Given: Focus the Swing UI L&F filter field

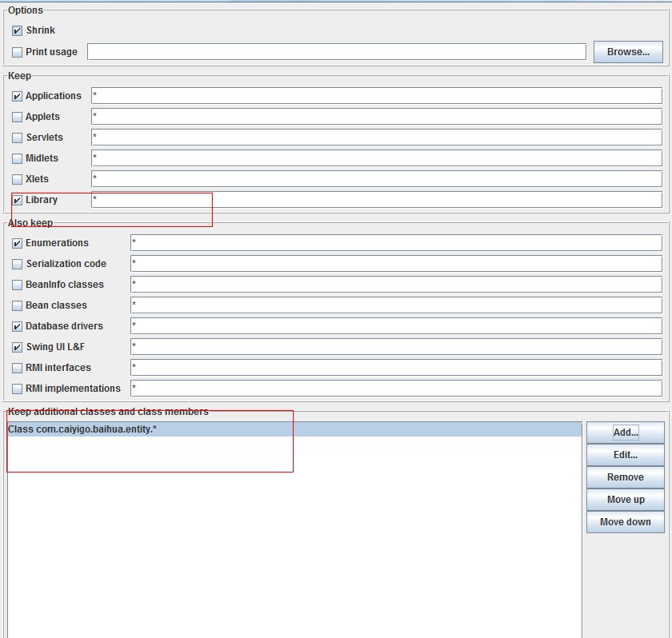Looking at the screenshot, I should point(397,346).
